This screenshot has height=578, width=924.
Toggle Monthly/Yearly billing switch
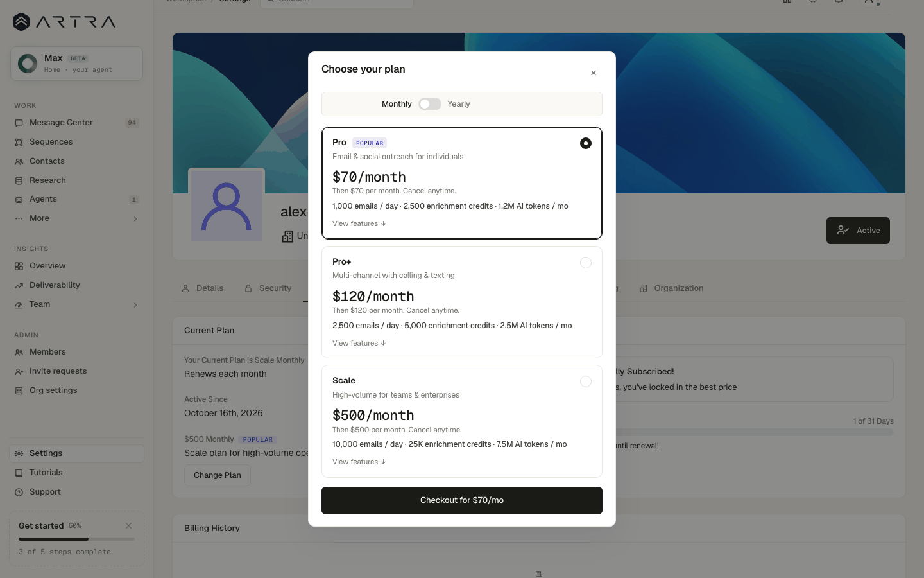(430, 104)
